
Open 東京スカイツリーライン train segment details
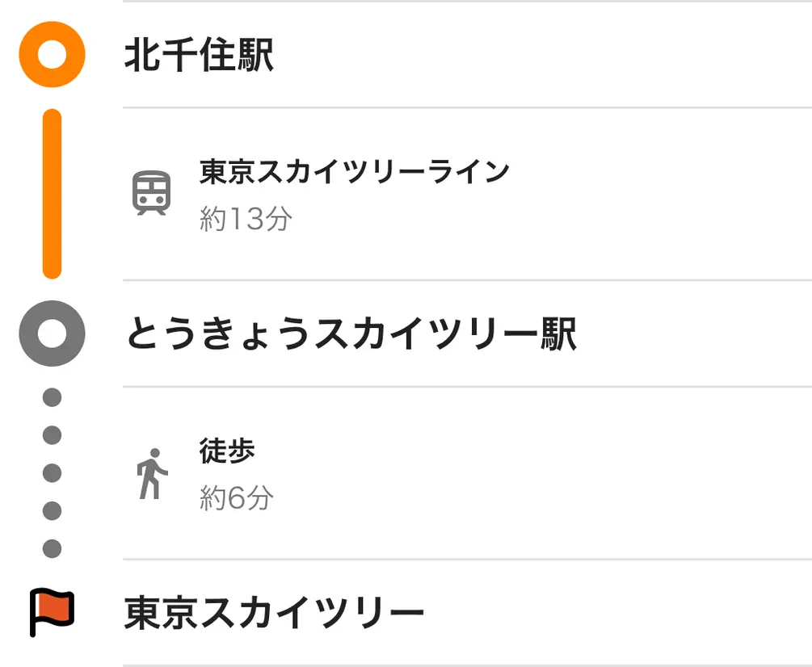click(x=467, y=194)
